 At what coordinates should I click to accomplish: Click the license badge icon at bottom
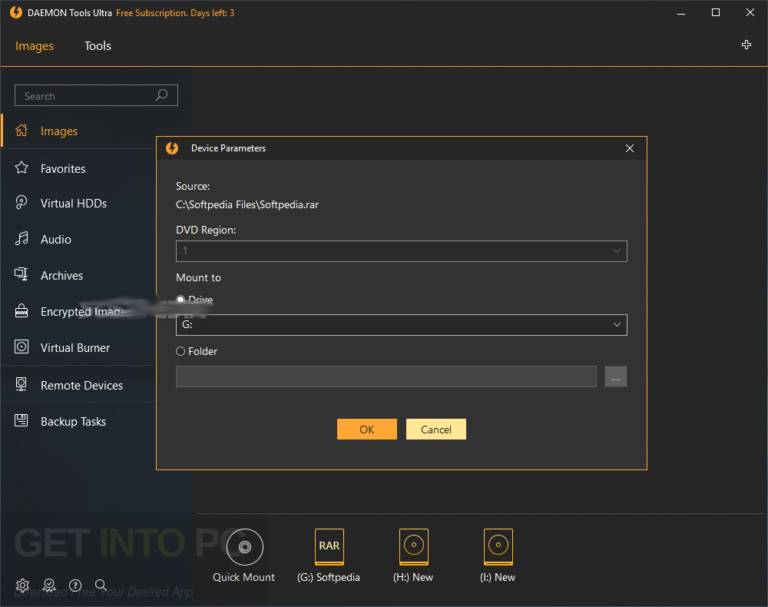tap(49, 585)
